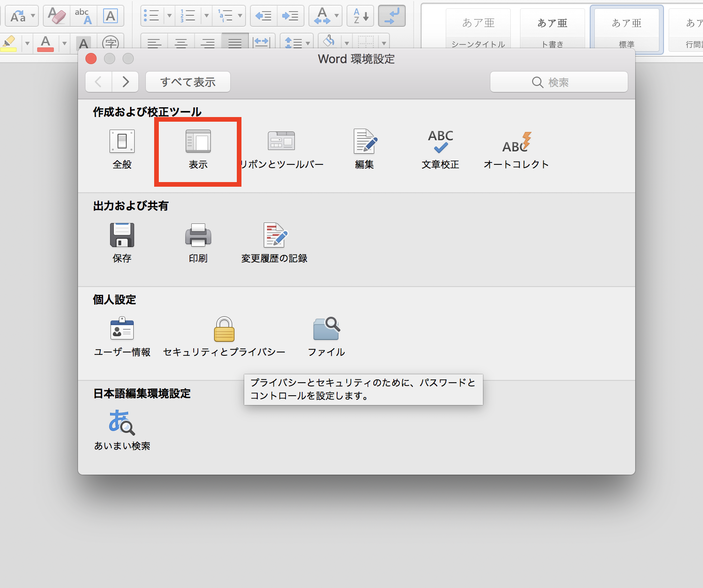Click the 検索 search field

559,82
